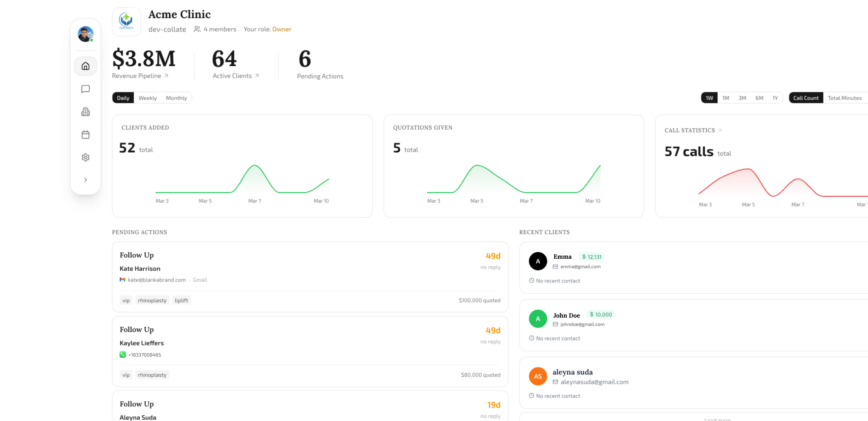Select the 1M time range

coord(725,98)
